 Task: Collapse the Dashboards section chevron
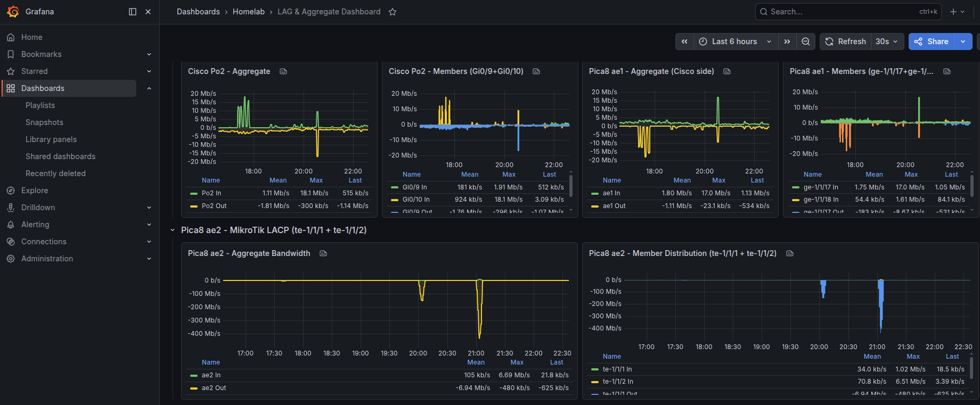(x=149, y=88)
